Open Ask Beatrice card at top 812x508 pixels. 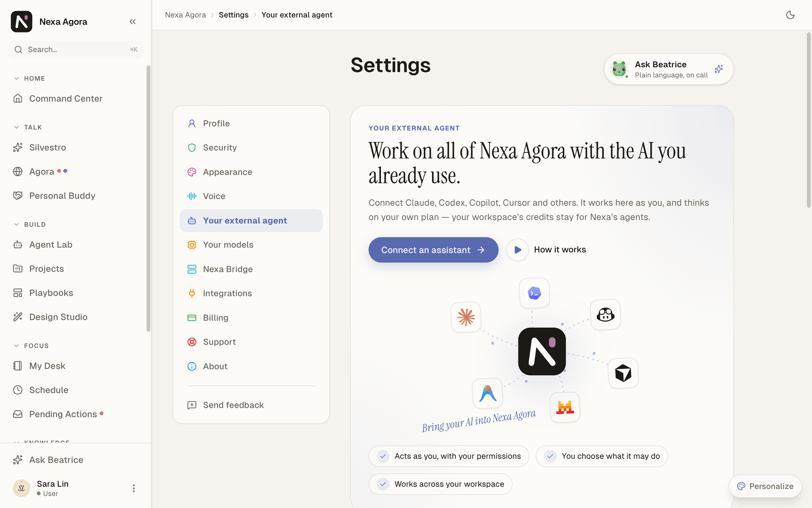(668, 69)
